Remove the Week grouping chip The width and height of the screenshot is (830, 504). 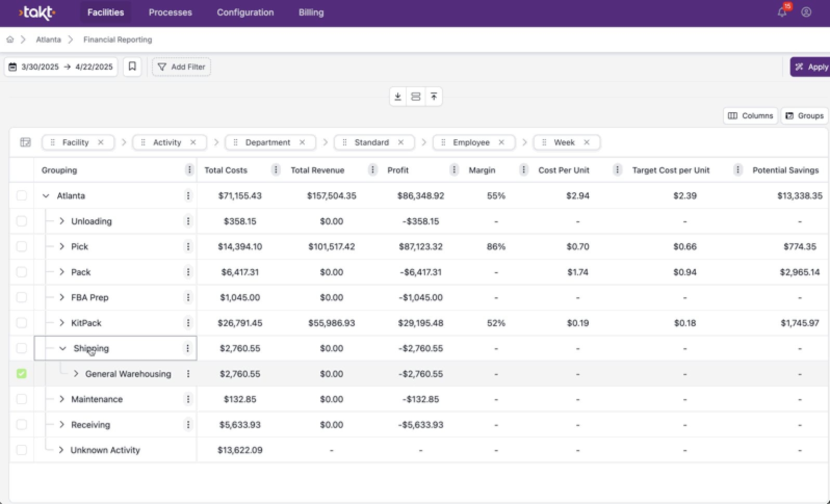pos(587,142)
